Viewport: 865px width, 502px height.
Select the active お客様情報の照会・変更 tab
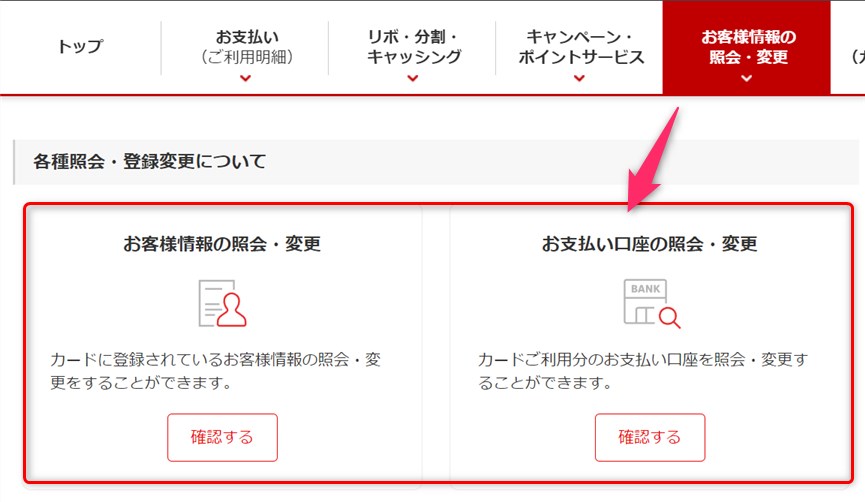coord(746,47)
